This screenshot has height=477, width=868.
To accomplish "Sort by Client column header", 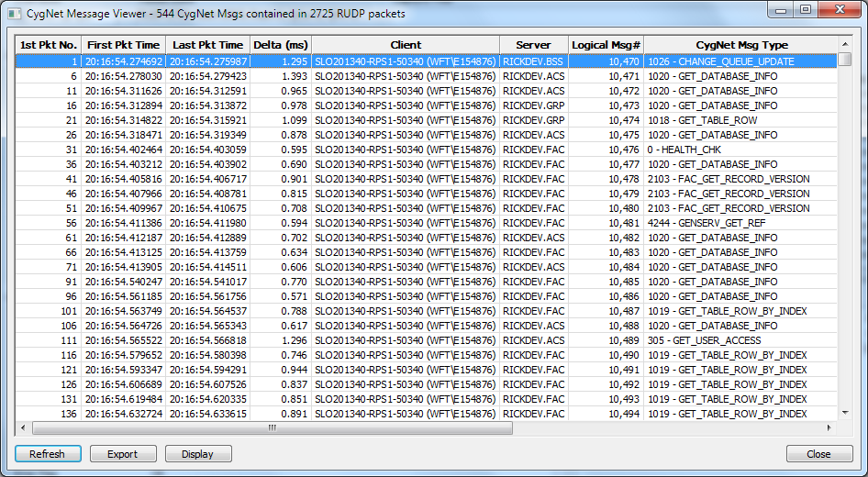I will tap(406, 45).
